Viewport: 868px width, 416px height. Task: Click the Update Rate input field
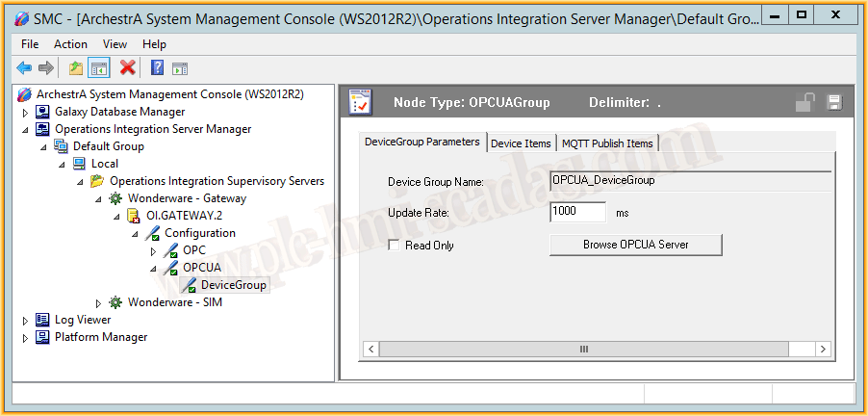click(x=577, y=212)
